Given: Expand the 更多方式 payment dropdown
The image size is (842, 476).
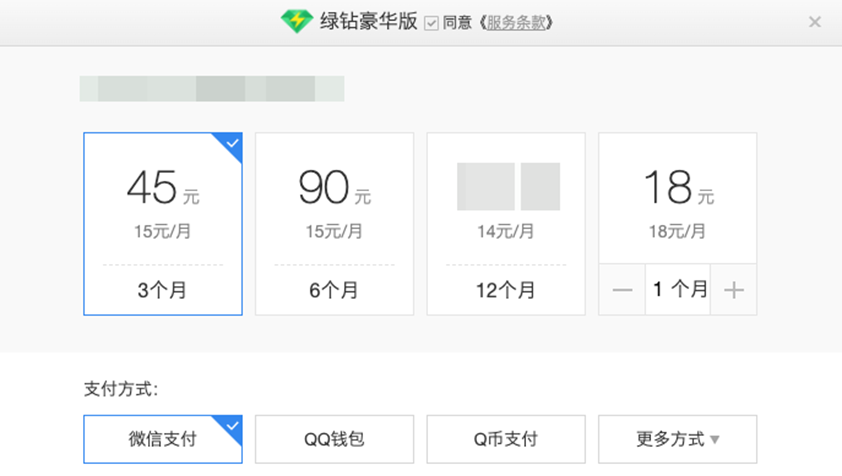Looking at the screenshot, I should click(678, 439).
